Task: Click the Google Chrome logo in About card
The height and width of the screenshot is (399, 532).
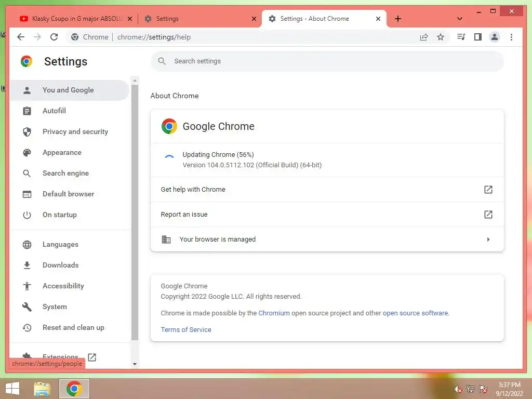Action: click(x=169, y=126)
